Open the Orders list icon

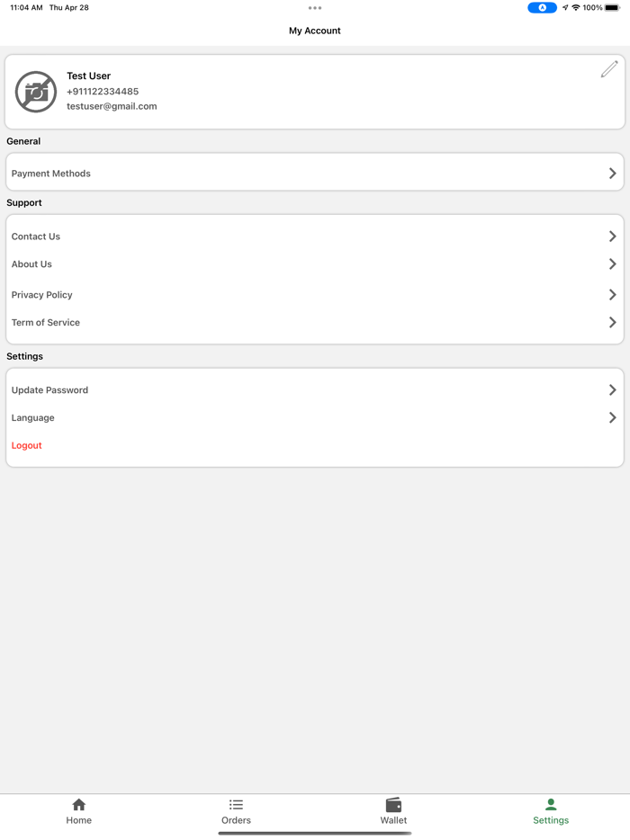pos(236,804)
